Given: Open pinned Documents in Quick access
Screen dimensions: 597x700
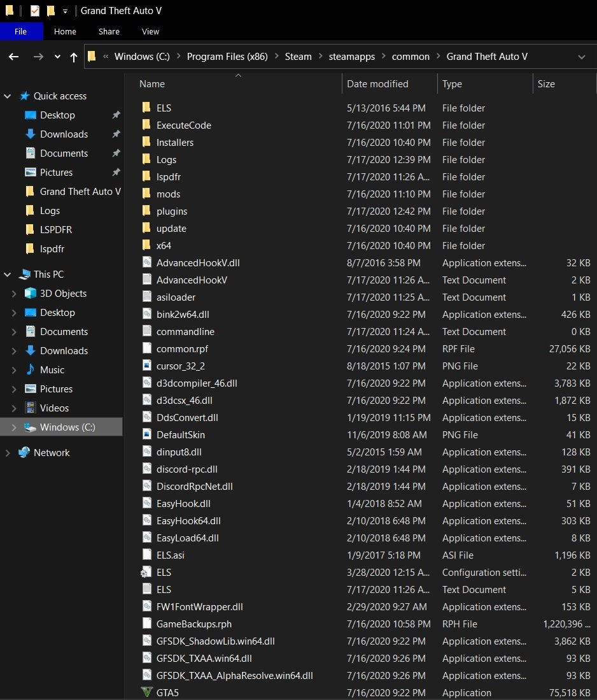Looking at the screenshot, I should click(64, 153).
